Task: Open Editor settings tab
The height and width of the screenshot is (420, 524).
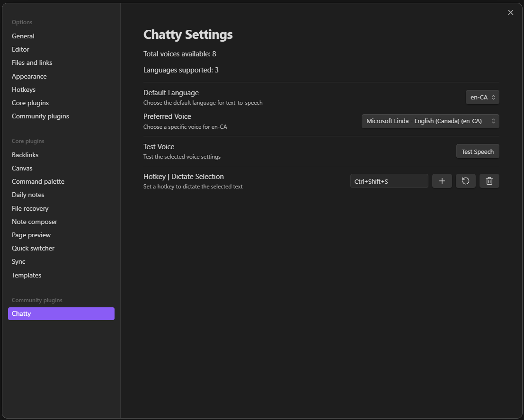Action: coord(61,50)
